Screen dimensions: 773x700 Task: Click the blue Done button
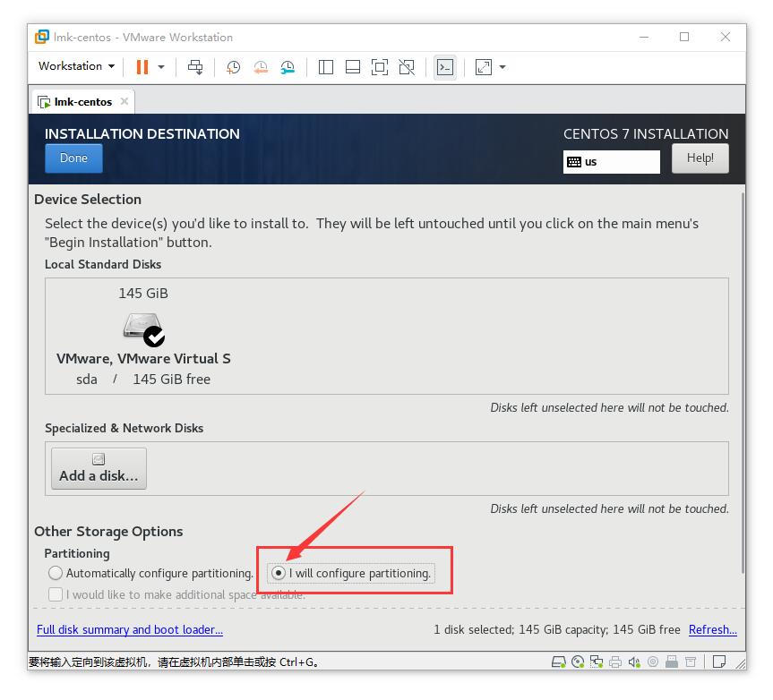(x=73, y=158)
